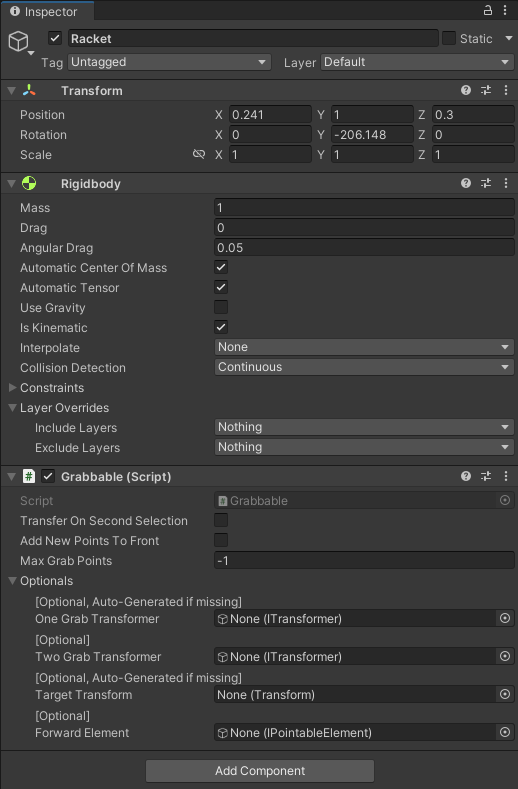Screen dimensions: 518x789
Task: Open object picker for Two Grab Transformer
Action: click(x=505, y=656)
